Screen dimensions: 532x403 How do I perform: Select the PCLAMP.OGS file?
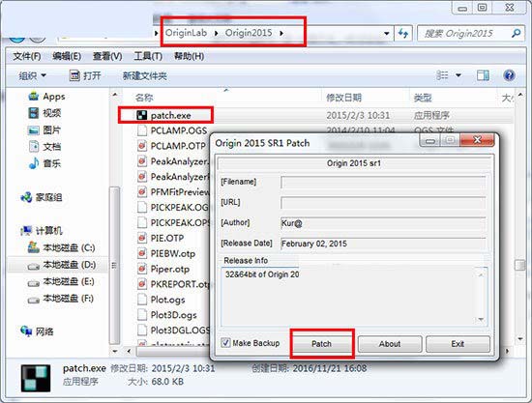point(179,130)
